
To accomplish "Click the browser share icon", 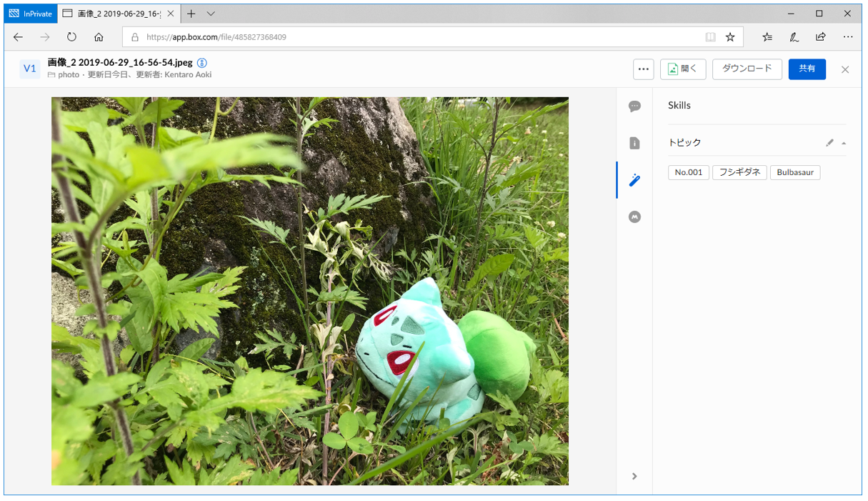I will (821, 37).
